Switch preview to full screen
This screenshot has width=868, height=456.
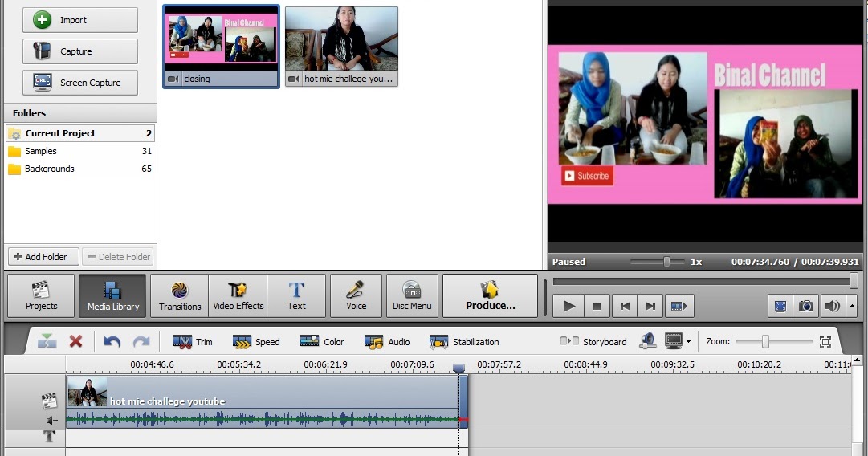coord(780,306)
